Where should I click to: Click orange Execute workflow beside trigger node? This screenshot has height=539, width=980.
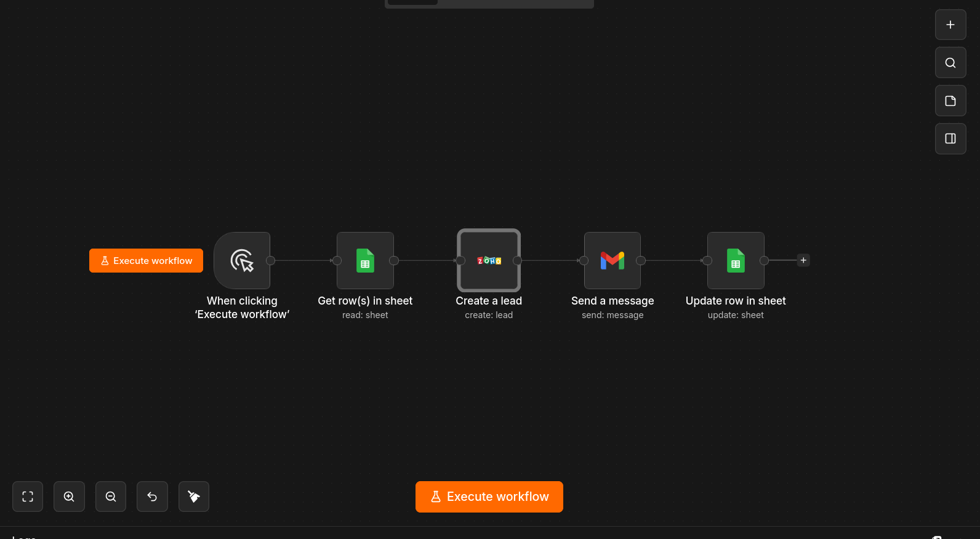(146, 260)
